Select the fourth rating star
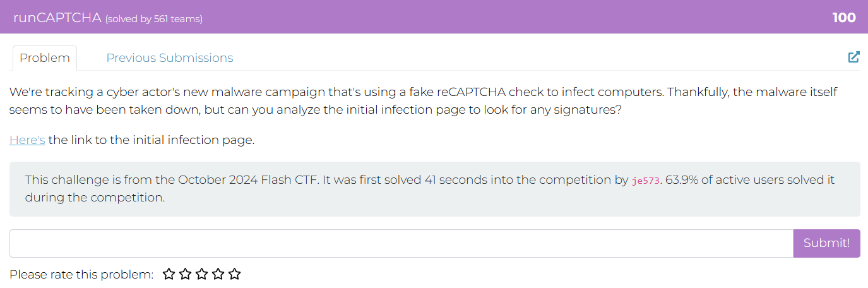Image resolution: width=868 pixels, height=288 pixels. coord(218,274)
